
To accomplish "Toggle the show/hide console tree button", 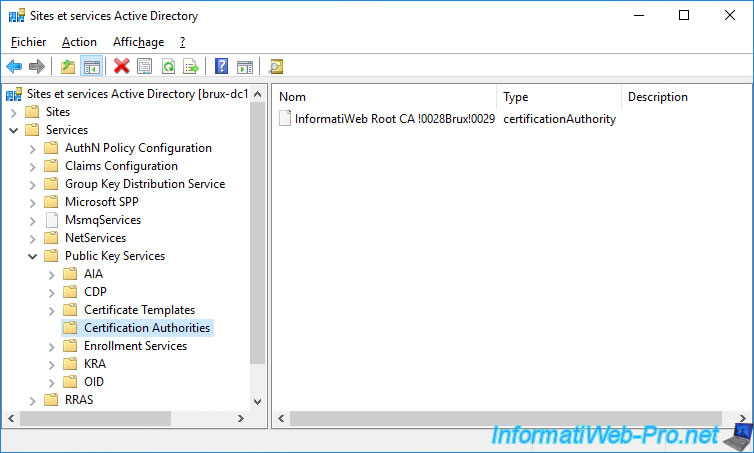I will tap(91, 67).
